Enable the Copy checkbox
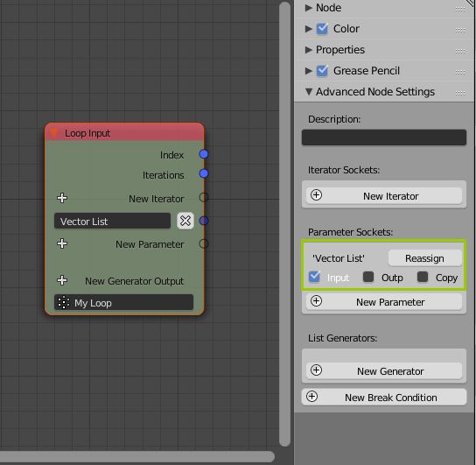This screenshot has height=465, width=476. click(x=423, y=277)
